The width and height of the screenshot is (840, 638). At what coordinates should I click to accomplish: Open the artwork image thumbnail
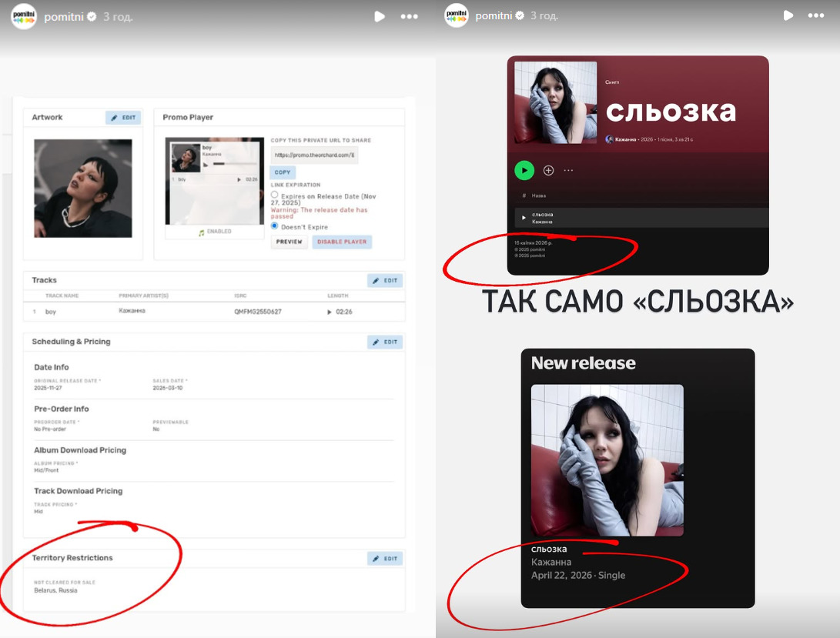pyautogui.click(x=83, y=188)
